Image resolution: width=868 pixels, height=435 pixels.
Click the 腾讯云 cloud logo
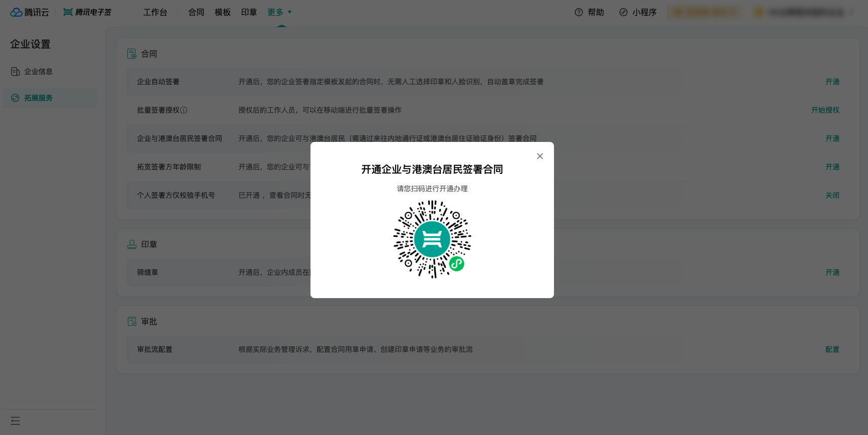pos(29,12)
